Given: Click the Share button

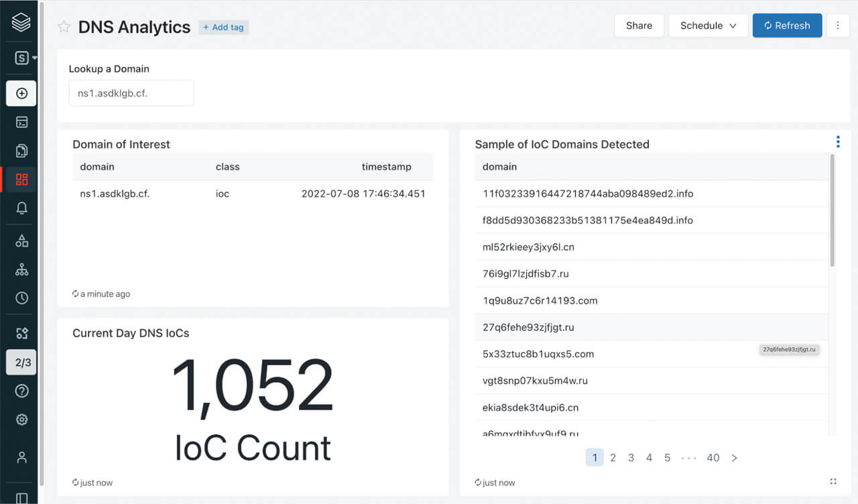Looking at the screenshot, I should coord(639,25).
